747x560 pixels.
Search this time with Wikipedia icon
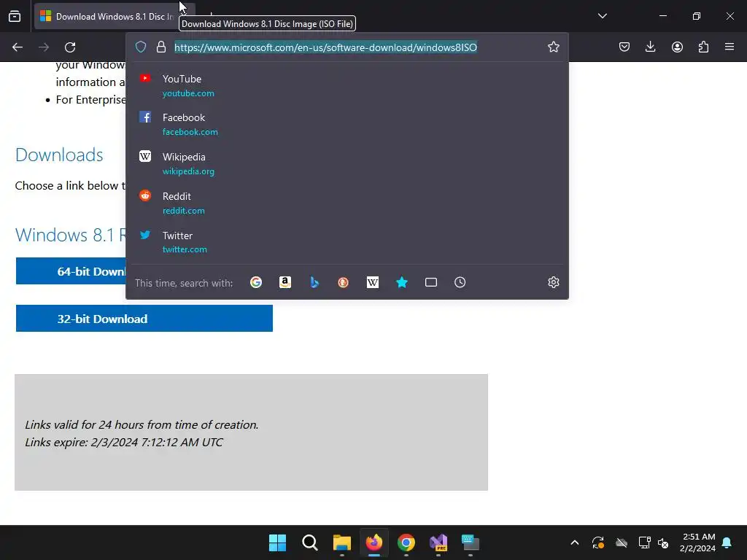tap(373, 282)
